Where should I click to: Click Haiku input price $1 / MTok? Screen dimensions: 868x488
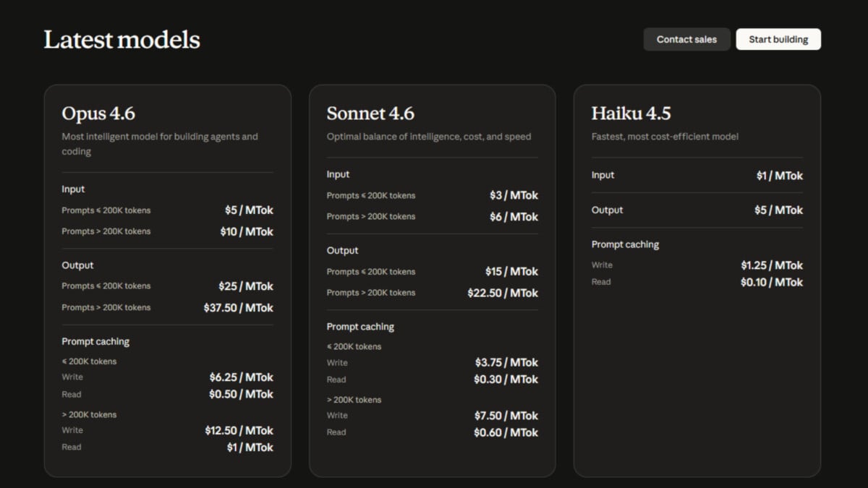point(780,176)
